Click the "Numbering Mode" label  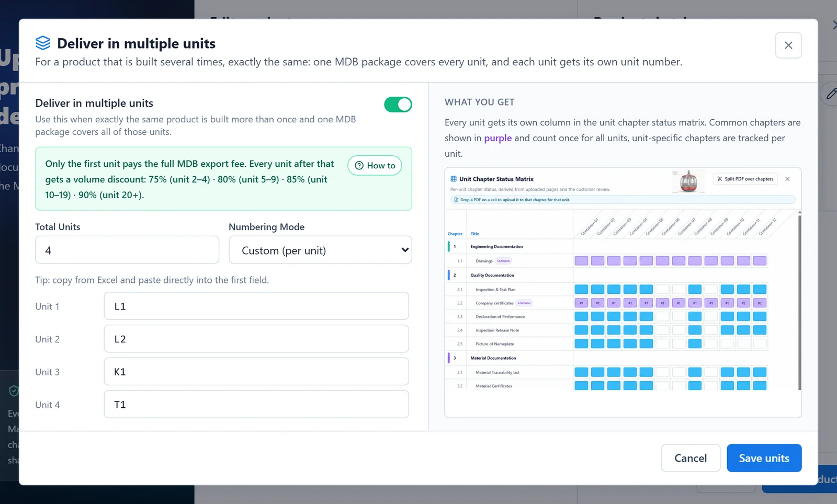coord(266,227)
